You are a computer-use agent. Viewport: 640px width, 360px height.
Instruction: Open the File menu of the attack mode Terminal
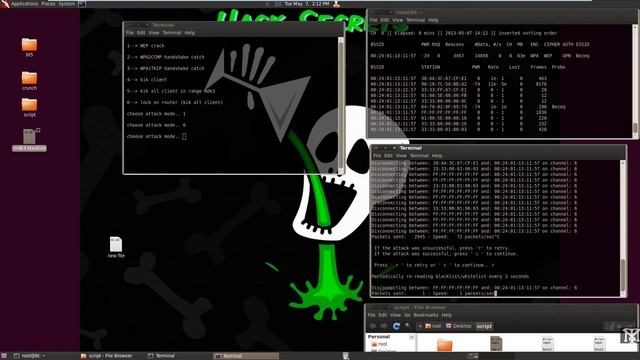click(x=130, y=33)
